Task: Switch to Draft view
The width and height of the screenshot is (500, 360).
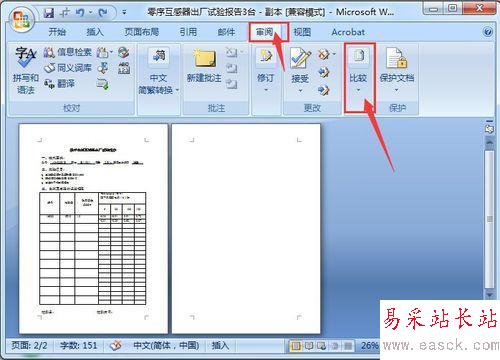Action: coord(348,346)
